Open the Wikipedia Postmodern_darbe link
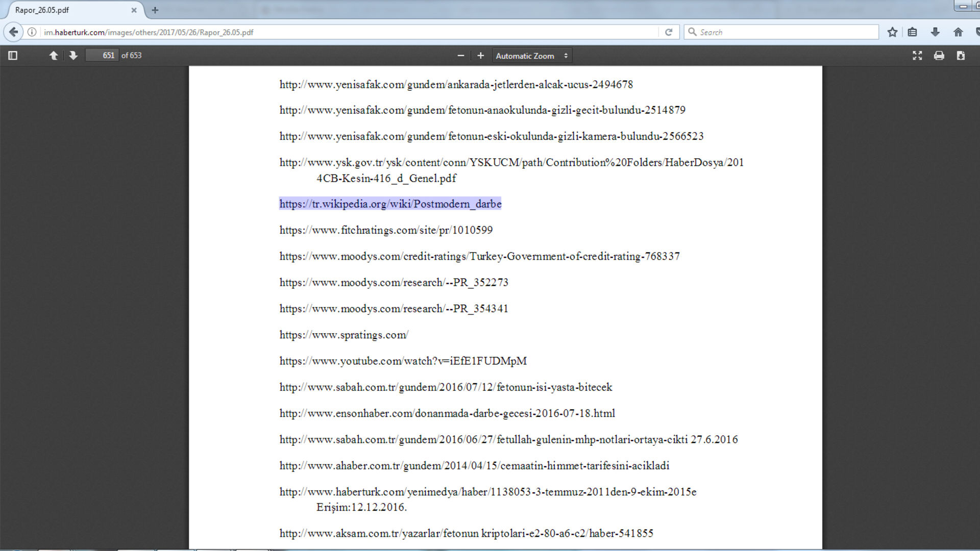The width and height of the screenshot is (980, 551). 390,204
